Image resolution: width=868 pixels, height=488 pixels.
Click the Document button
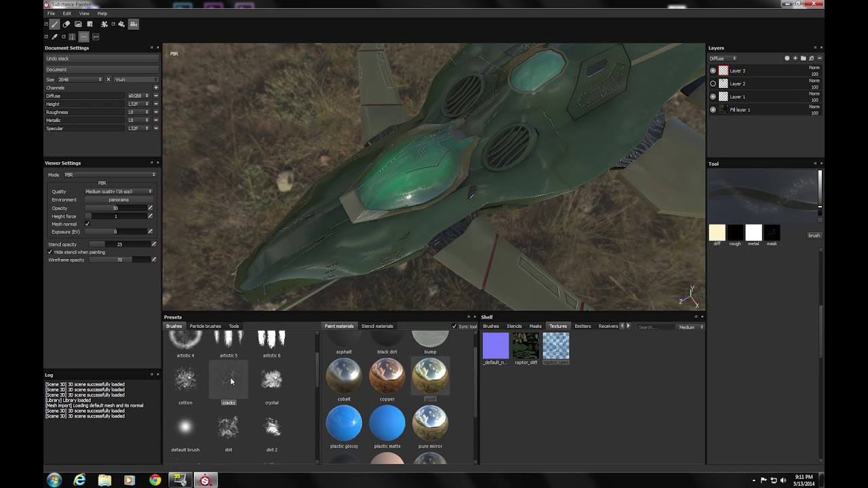coord(102,69)
